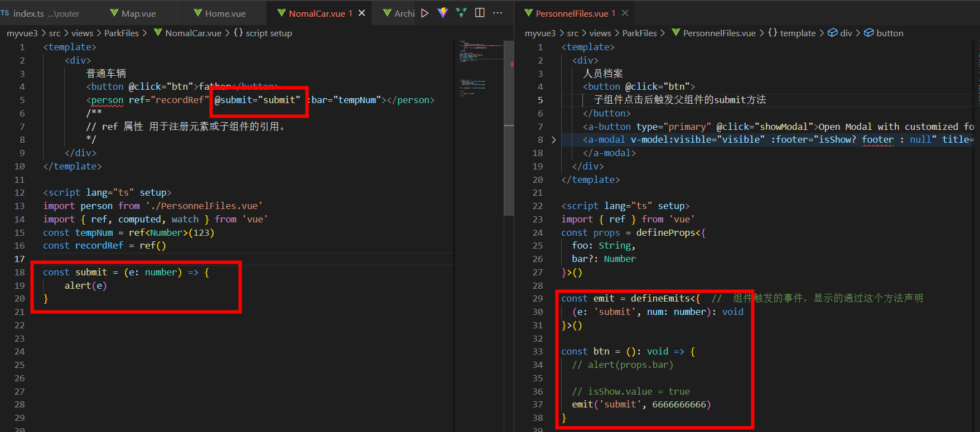This screenshot has width=980, height=432.
Task: Click the Vite lightning icon in editor toolbar
Action: click(443, 13)
